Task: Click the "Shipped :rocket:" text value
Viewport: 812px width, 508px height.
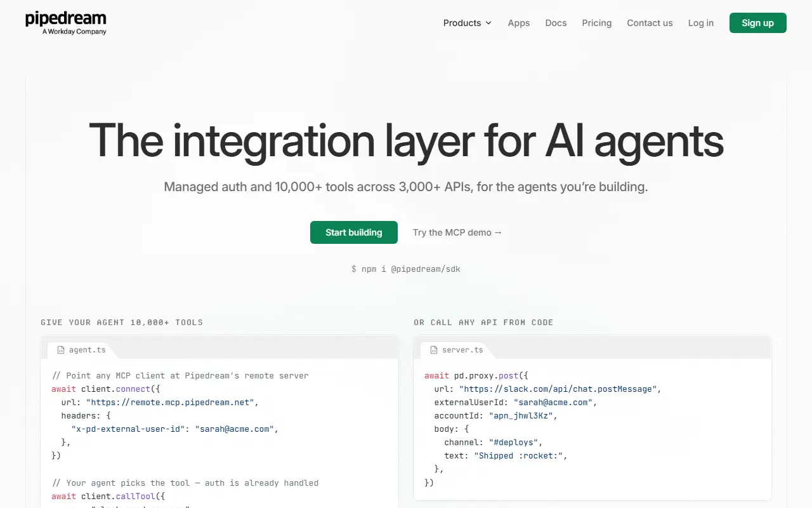Action: (x=518, y=456)
